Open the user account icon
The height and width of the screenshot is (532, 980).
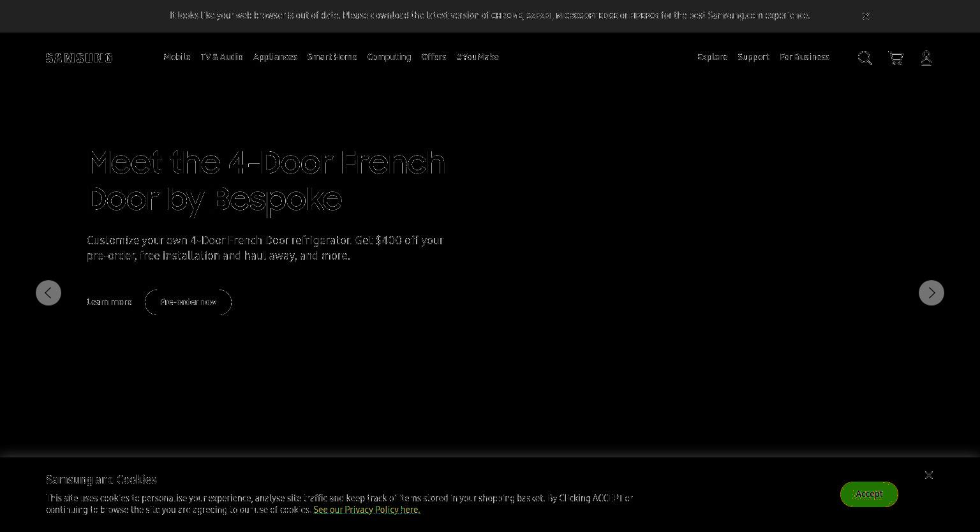point(926,58)
